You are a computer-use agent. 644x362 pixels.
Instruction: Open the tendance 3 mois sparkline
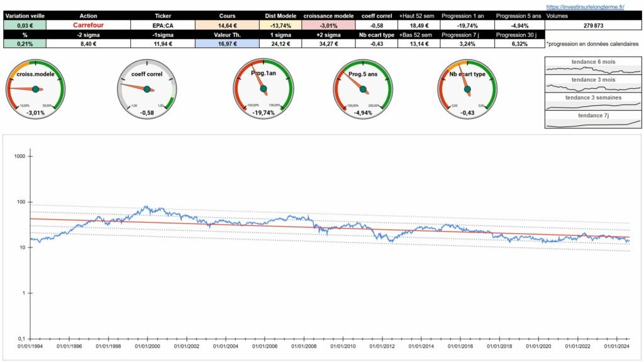(x=592, y=84)
